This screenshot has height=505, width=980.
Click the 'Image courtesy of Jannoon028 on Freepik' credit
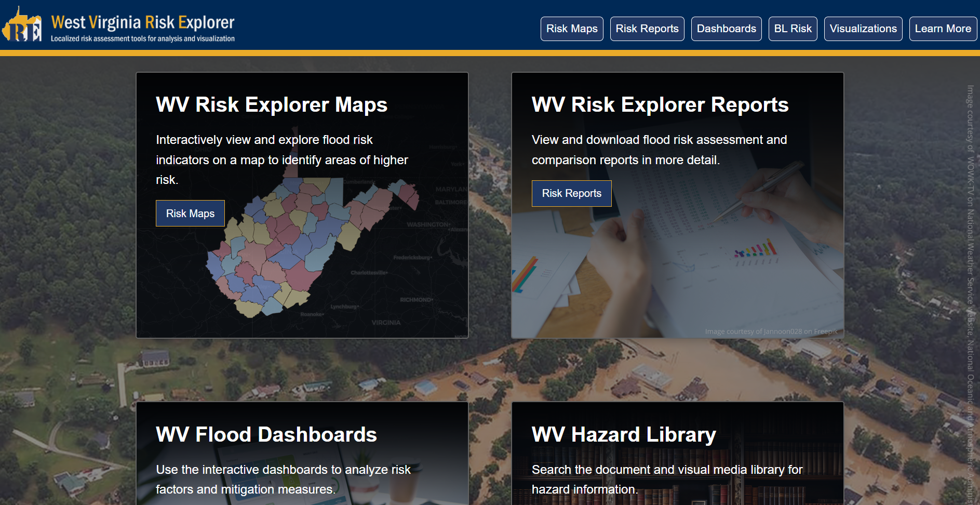(x=771, y=331)
